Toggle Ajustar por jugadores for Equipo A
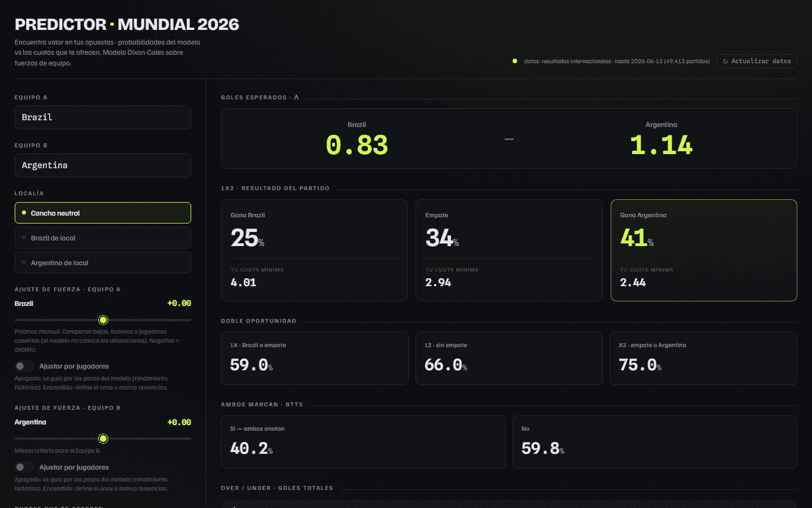The width and height of the screenshot is (812, 508). [24, 366]
